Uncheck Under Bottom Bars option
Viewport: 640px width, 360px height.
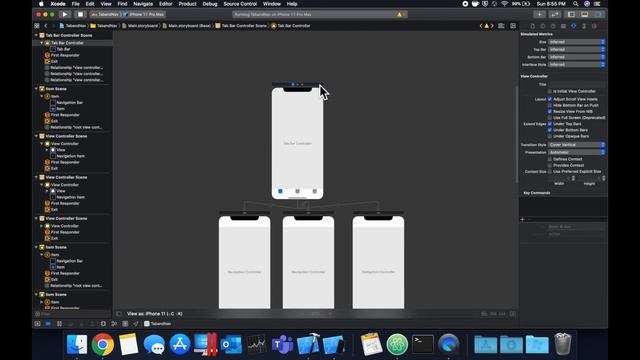tap(550, 130)
